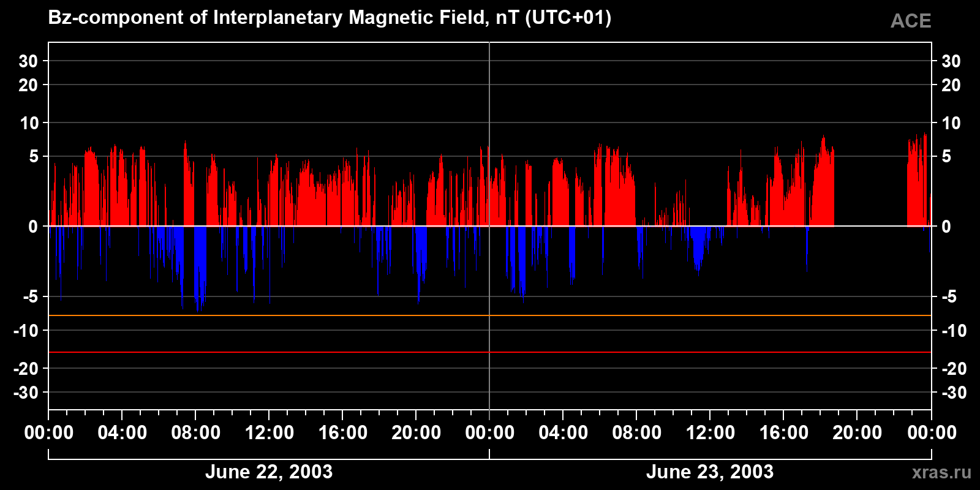Click the right axis "30" label
The width and height of the screenshot is (980, 490).
[951, 61]
